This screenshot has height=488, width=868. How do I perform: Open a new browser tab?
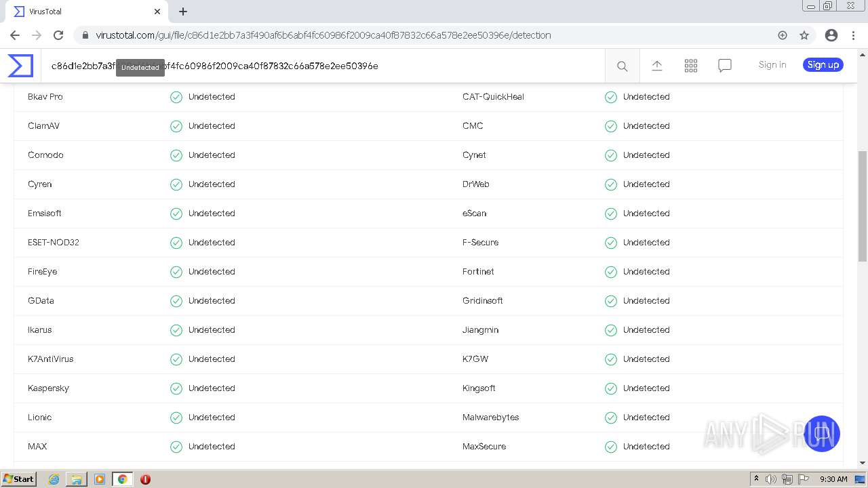pyautogui.click(x=183, y=12)
